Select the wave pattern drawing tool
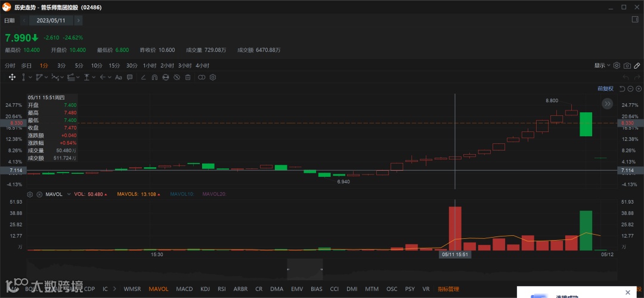This screenshot has height=298, width=644. pyautogui.click(x=55, y=77)
